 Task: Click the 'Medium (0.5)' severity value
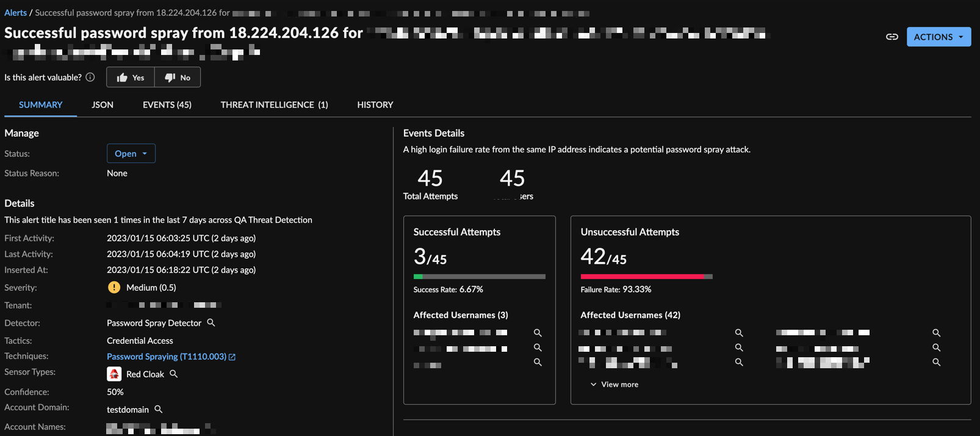(x=151, y=288)
